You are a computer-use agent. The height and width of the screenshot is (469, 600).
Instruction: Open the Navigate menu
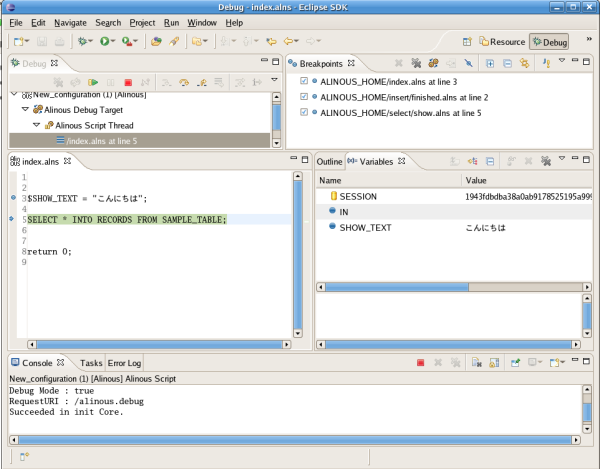70,23
